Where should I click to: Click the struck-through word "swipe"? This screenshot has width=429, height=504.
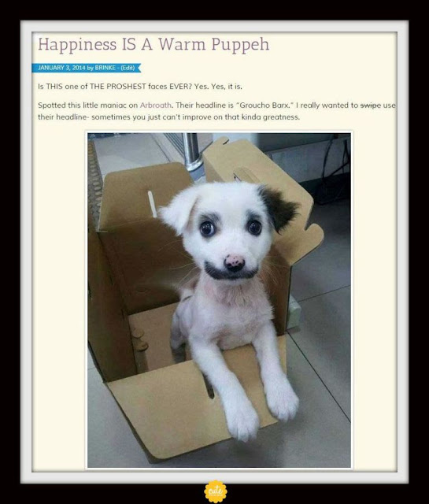[371, 105]
